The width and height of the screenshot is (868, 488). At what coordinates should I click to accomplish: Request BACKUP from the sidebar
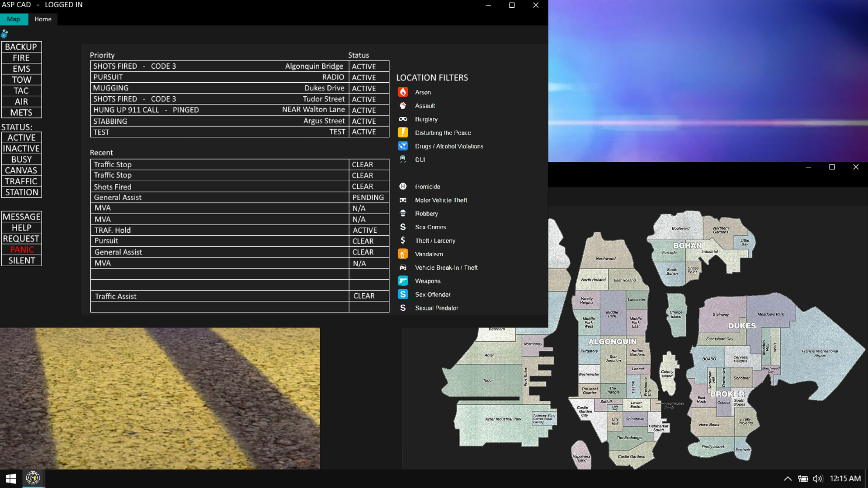click(x=21, y=47)
